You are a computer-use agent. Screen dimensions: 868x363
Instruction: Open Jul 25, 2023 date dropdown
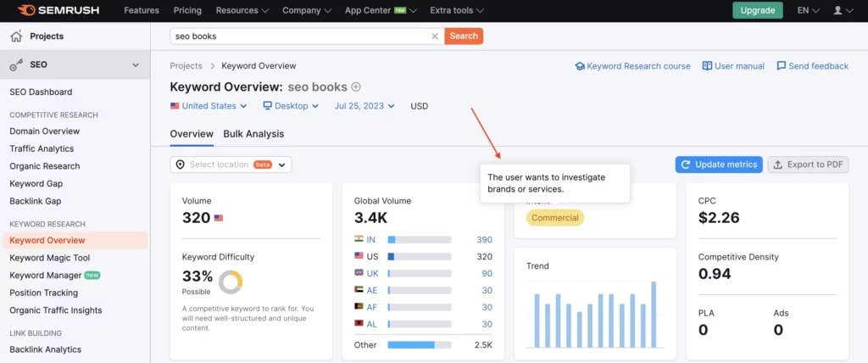click(364, 106)
